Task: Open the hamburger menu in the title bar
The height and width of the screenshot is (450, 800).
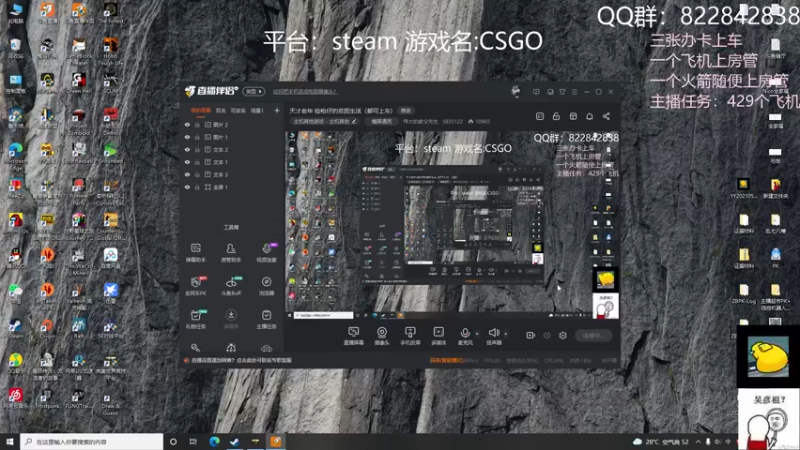Action: [574, 92]
